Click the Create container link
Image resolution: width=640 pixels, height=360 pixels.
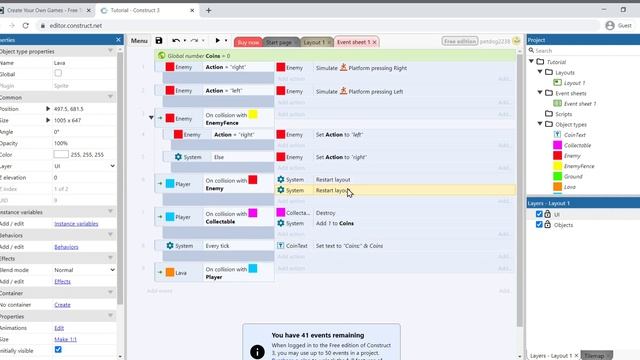point(62,305)
